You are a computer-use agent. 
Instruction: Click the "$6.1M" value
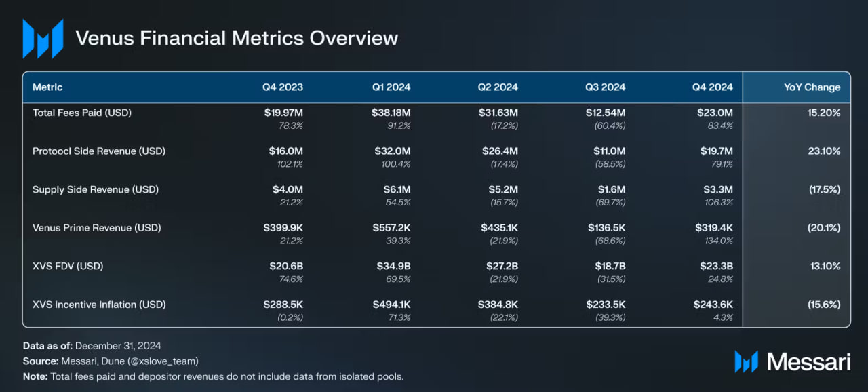tap(396, 189)
